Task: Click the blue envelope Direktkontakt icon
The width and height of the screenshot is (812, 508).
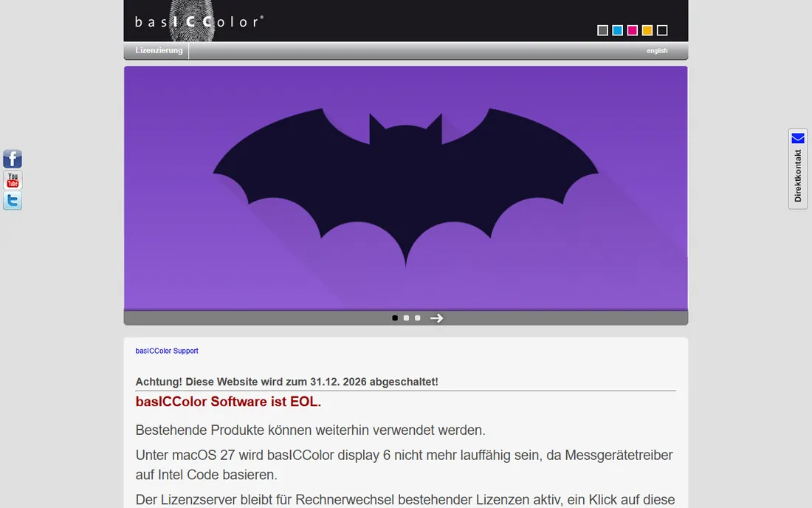Action: (x=798, y=138)
